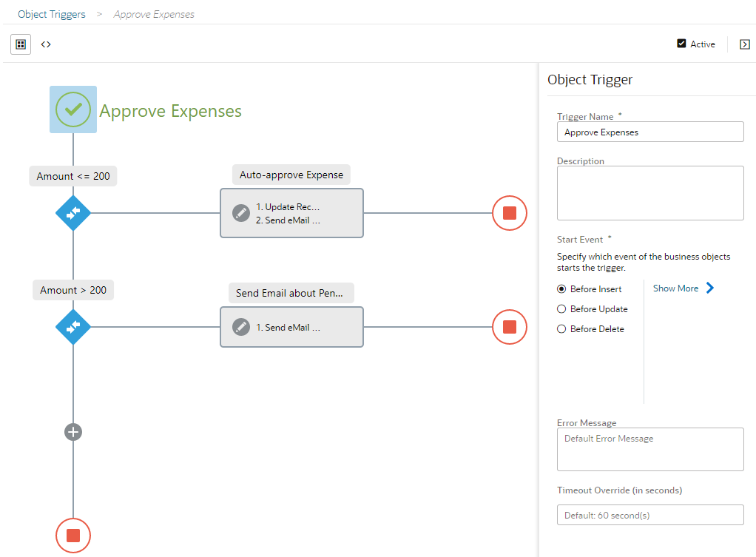Switch to the design grid view icon
This screenshot has height=557, width=756.
coord(21,44)
